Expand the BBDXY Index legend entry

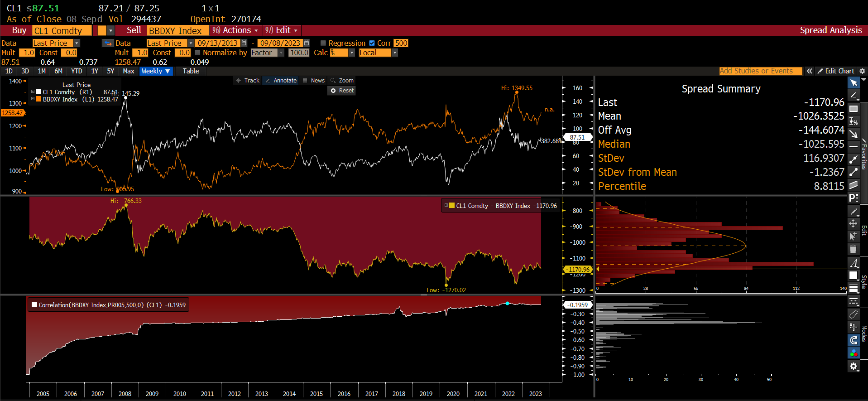[33, 99]
